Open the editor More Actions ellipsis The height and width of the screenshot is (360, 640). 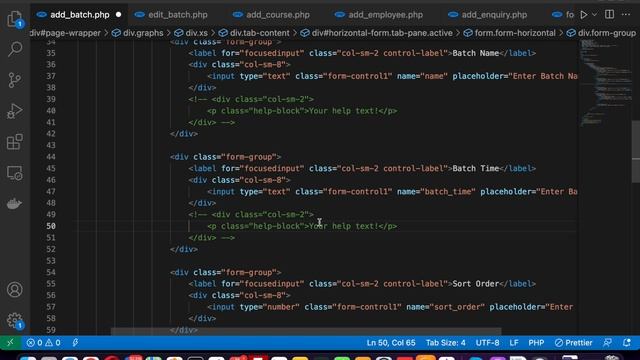tap(626, 15)
